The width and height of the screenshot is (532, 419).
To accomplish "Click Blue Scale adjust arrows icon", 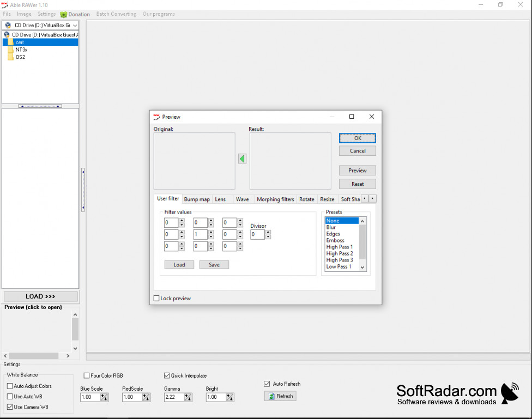I will [104, 397].
